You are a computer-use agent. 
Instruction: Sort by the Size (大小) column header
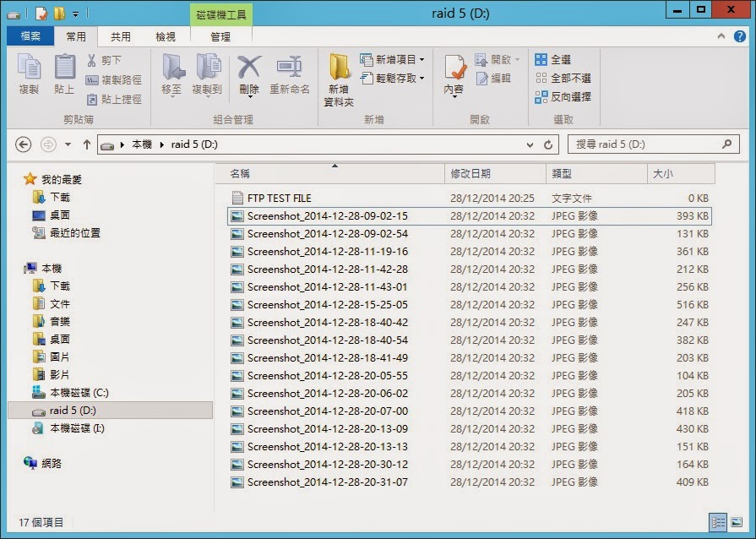tap(681, 173)
